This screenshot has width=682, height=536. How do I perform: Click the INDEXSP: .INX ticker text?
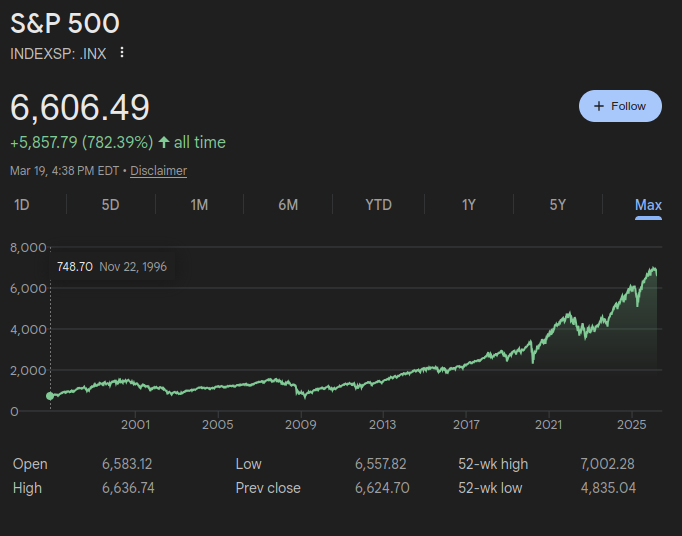tap(58, 54)
